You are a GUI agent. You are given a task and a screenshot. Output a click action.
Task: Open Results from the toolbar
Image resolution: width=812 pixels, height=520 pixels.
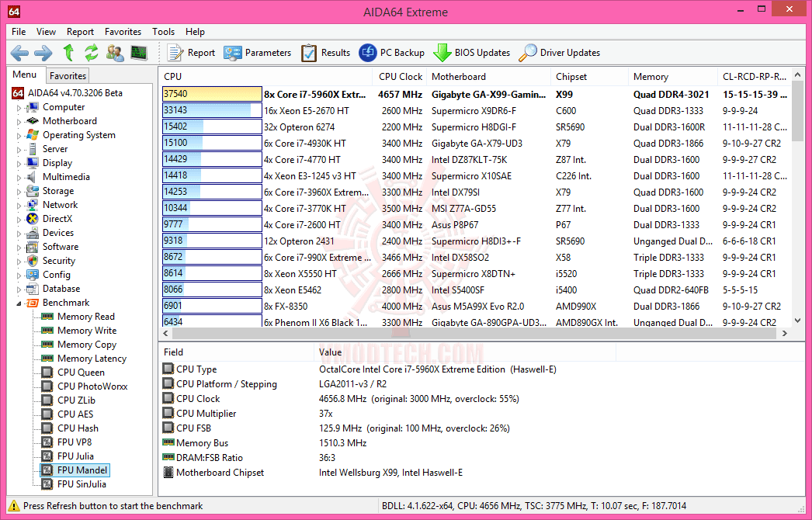pos(326,53)
